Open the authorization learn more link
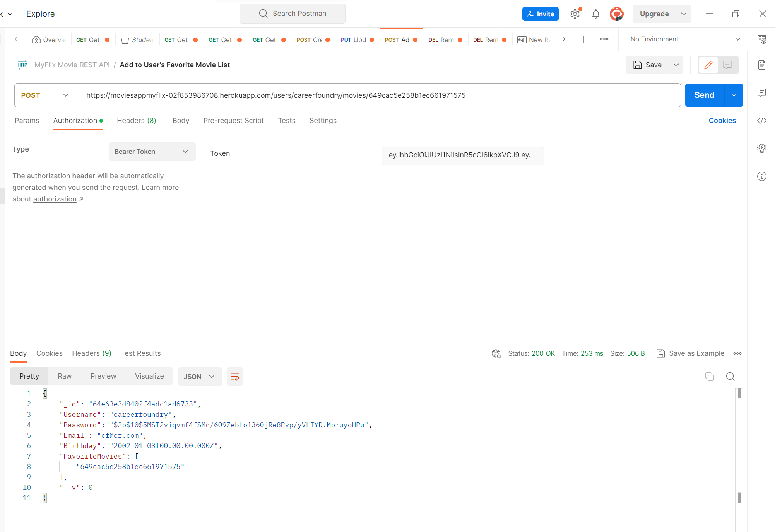775x532 pixels. click(x=55, y=199)
